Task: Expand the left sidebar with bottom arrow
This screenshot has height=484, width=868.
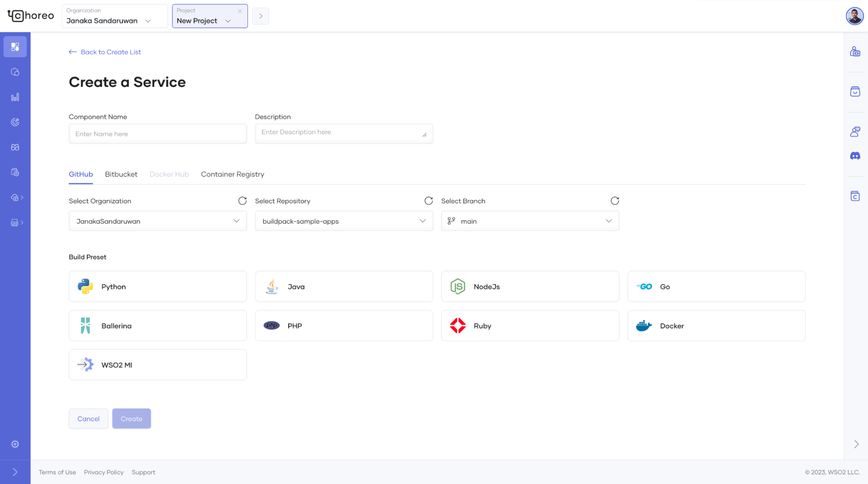Action: pos(15,472)
